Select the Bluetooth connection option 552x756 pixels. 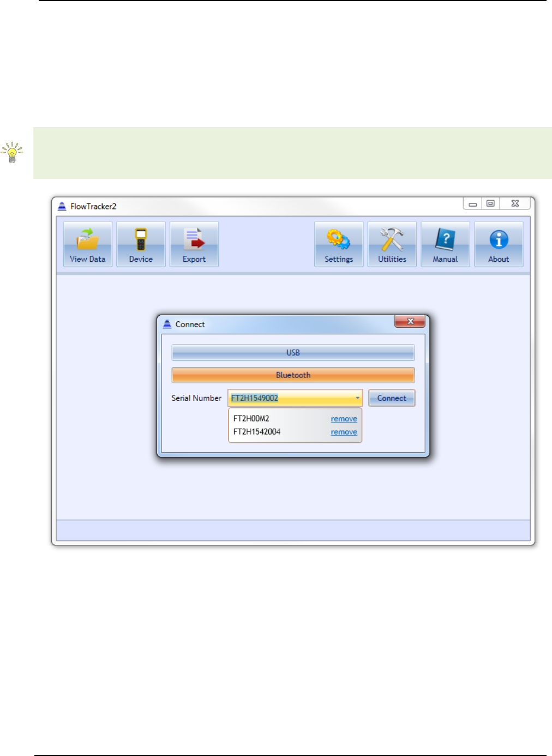pos(293,375)
